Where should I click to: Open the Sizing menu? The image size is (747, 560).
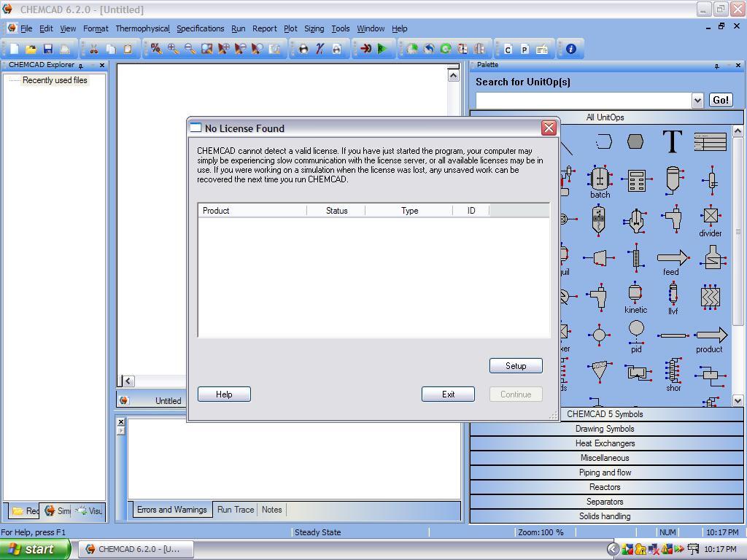(x=314, y=28)
